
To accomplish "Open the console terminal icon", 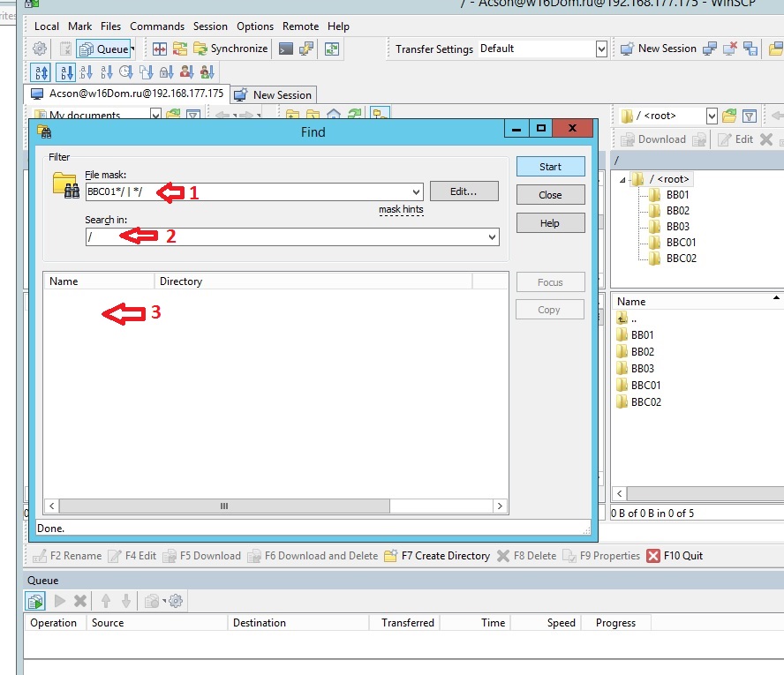I will [x=286, y=49].
